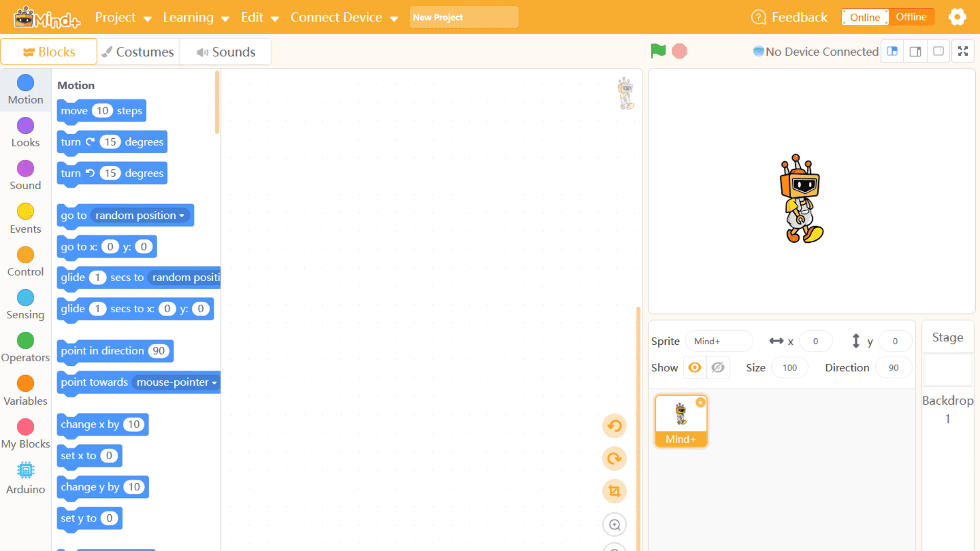Open the Arduino extension category
Image resolution: width=980 pixels, height=551 pixels.
point(26,479)
